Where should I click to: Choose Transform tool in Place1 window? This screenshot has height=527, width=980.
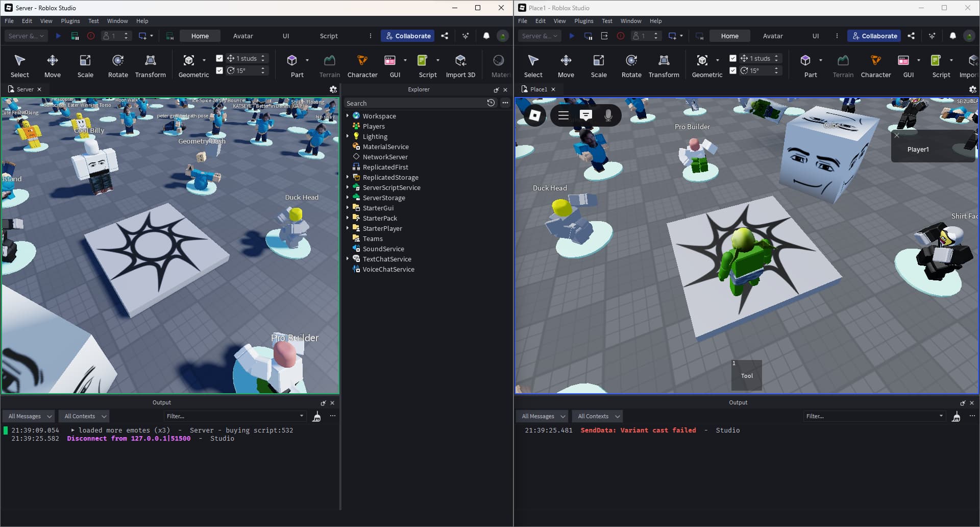pos(664,66)
